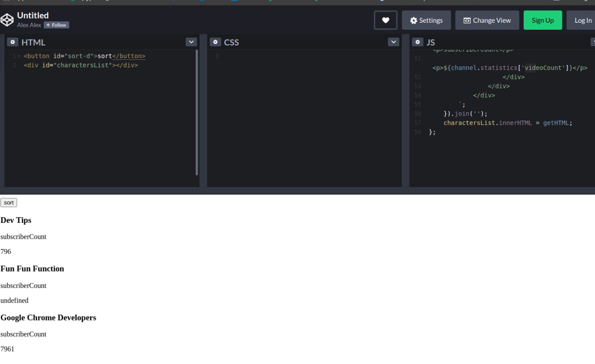Expand the HTML editor dropdown arrow
595x364 pixels.
[x=191, y=42]
